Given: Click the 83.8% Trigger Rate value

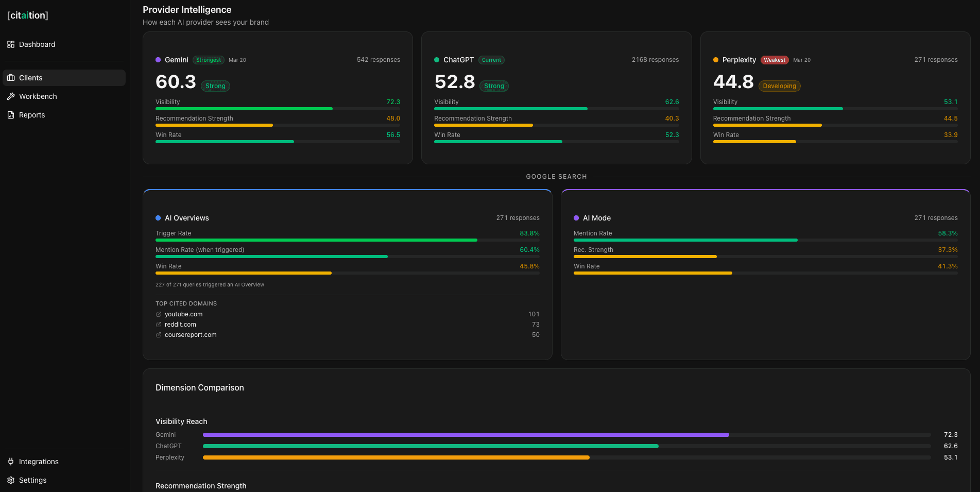Looking at the screenshot, I should pos(529,233).
